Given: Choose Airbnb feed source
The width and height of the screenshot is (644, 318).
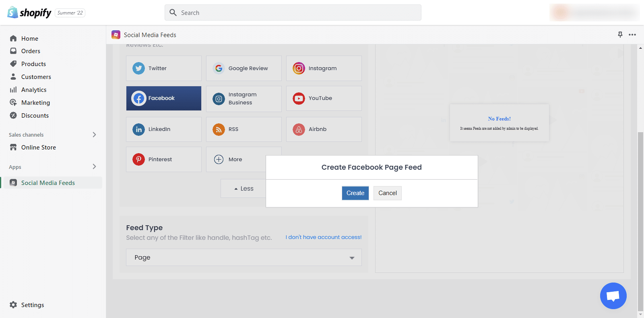Looking at the screenshot, I should (324, 129).
